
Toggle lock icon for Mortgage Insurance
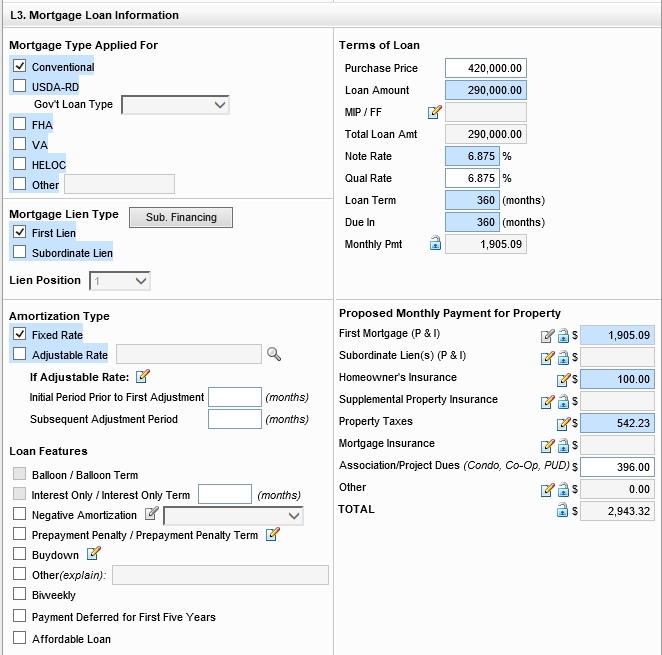pyautogui.click(x=563, y=446)
